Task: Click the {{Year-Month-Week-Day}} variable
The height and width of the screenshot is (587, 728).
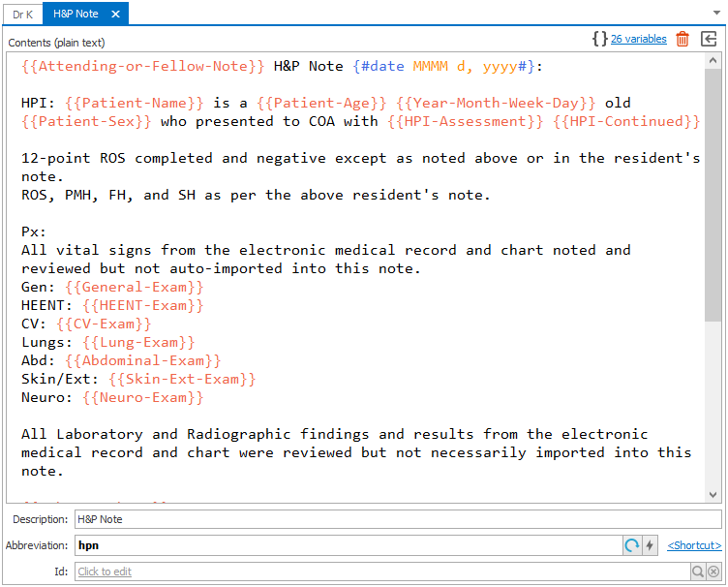Action: coord(496,103)
